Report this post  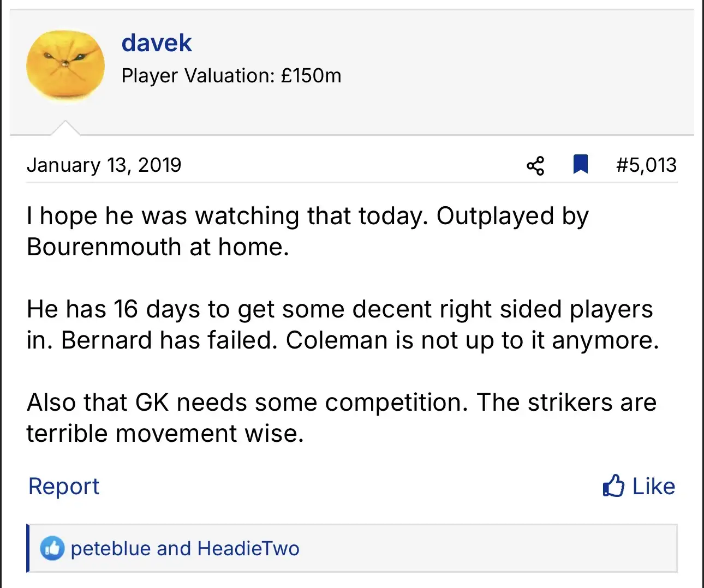64,486
